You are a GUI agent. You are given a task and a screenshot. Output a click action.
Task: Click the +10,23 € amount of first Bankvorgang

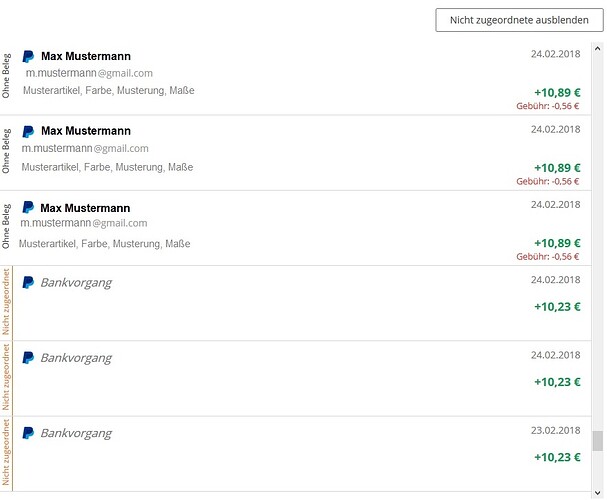557,307
